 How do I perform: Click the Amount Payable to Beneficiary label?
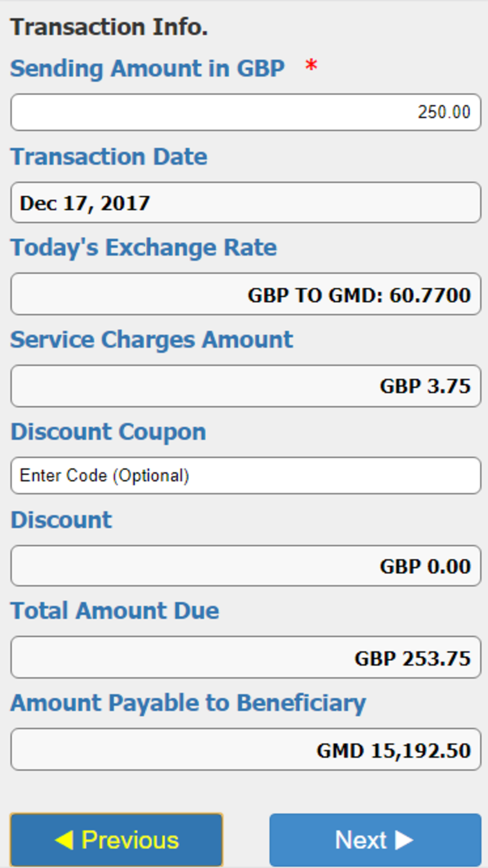pos(188,703)
